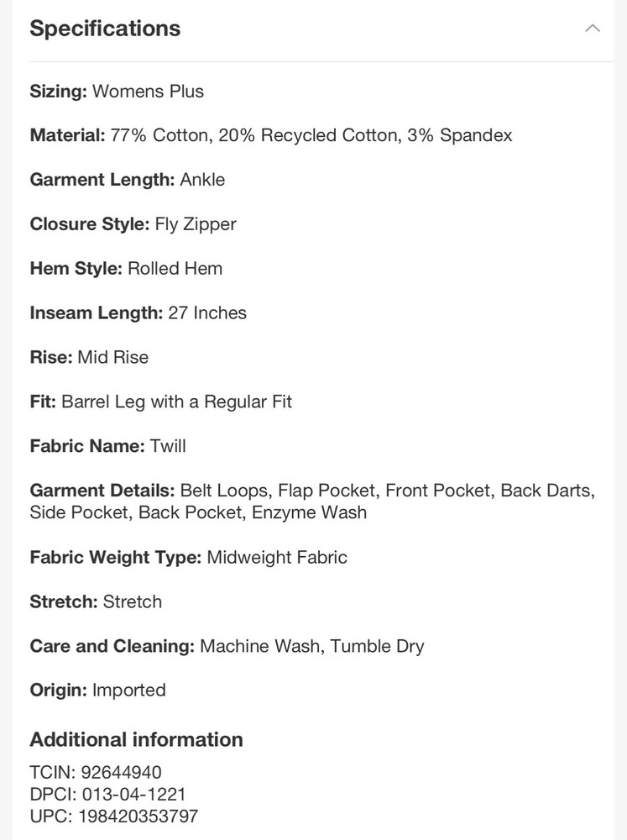This screenshot has width=627, height=840.
Task: Click the Stretch specification line
Action: tap(96, 601)
